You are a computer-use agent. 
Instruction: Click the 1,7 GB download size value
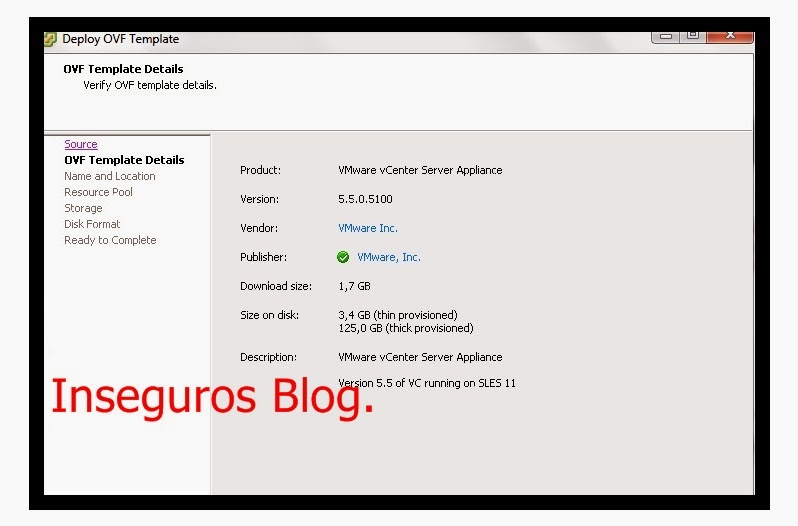tap(355, 286)
